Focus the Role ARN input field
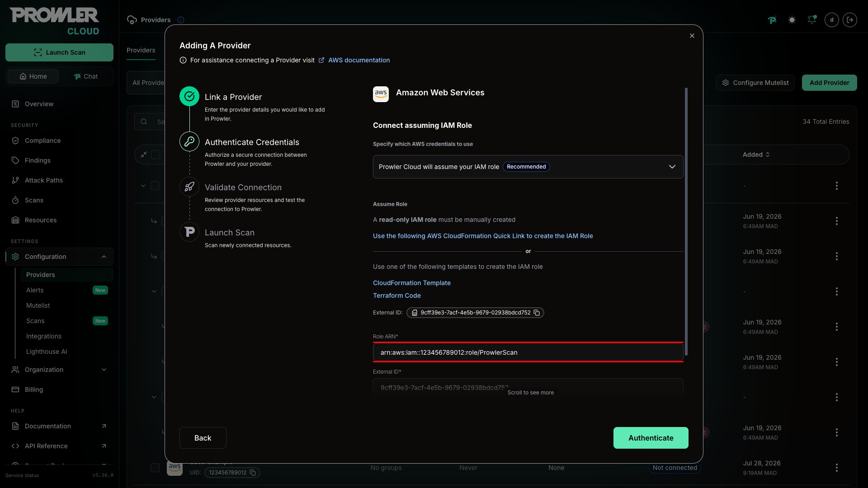The image size is (868, 488). pyautogui.click(x=528, y=352)
